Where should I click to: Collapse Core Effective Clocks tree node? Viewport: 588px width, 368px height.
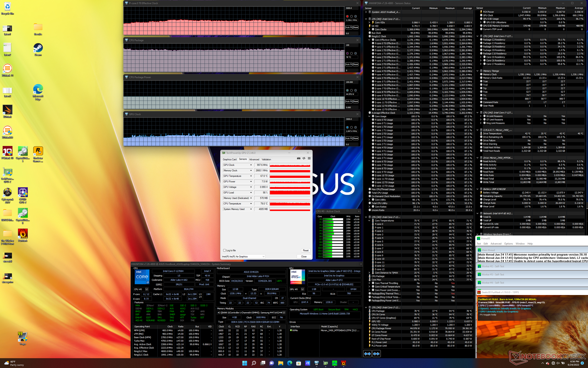tap(369, 40)
